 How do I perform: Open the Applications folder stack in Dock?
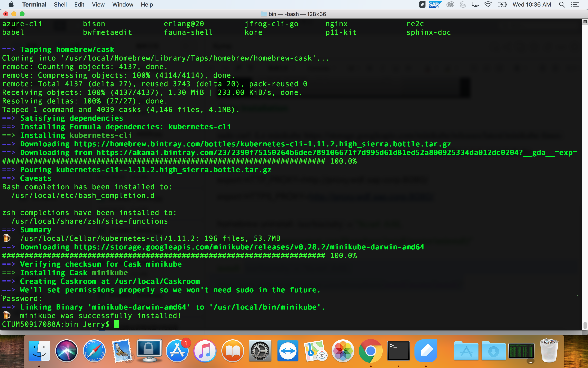466,351
